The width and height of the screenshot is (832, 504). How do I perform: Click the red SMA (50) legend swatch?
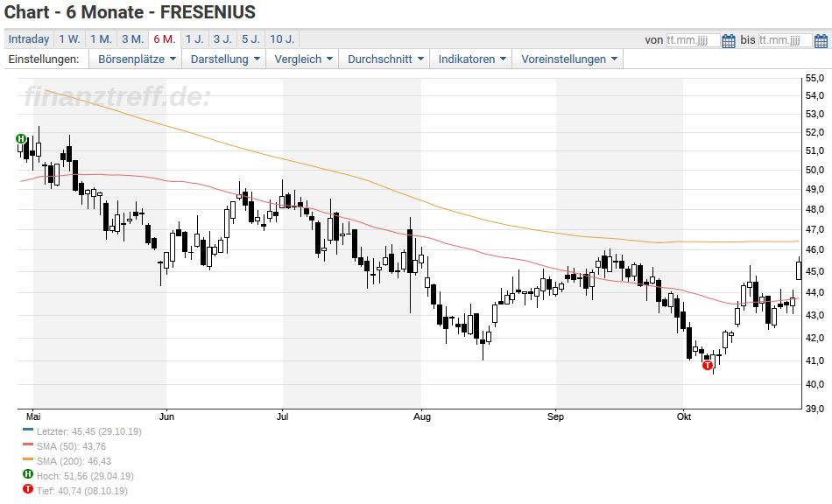[28, 444]
